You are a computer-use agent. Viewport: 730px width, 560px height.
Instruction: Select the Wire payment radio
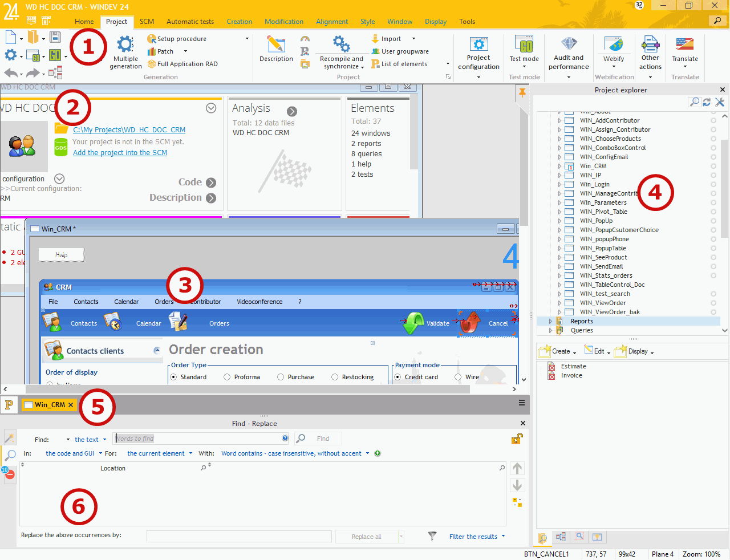tap(458, 377)
